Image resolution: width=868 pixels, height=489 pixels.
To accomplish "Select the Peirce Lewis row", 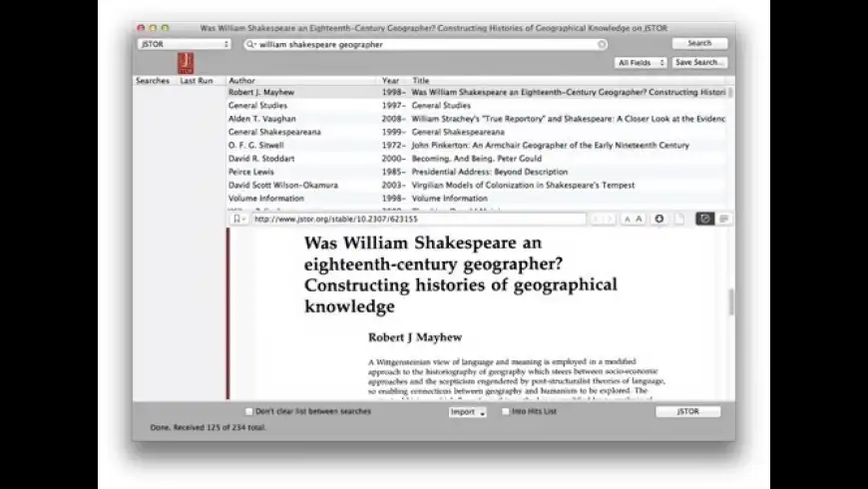I will [477, 172].
